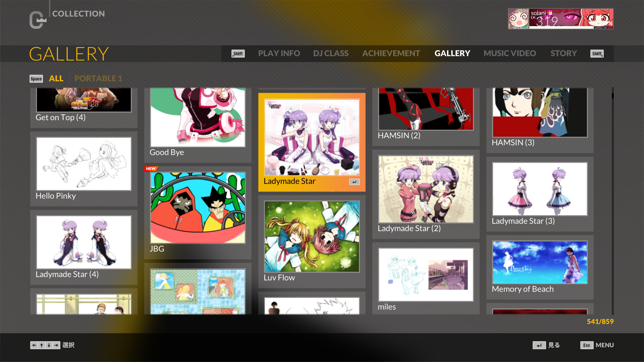Go to the ACHIEVEMENT tab
Image resolution: width=644 pixels, height=362 pixels.
pos(391,53)
